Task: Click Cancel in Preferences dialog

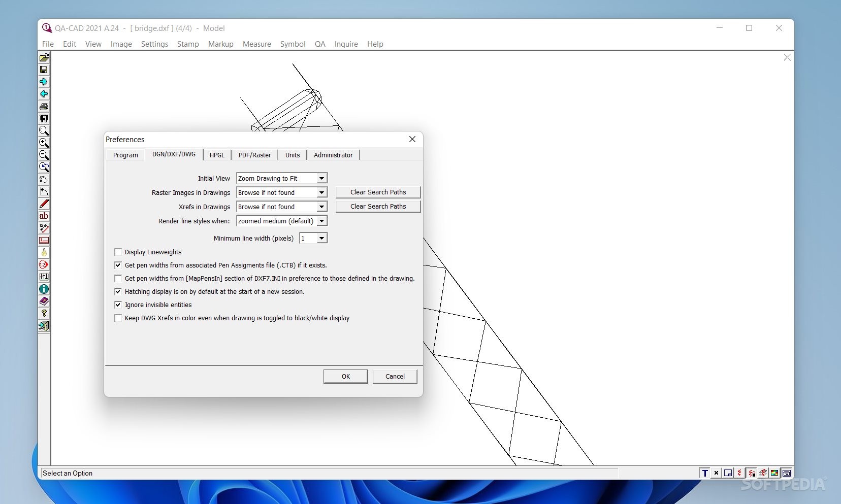Action: click(395, 376)
